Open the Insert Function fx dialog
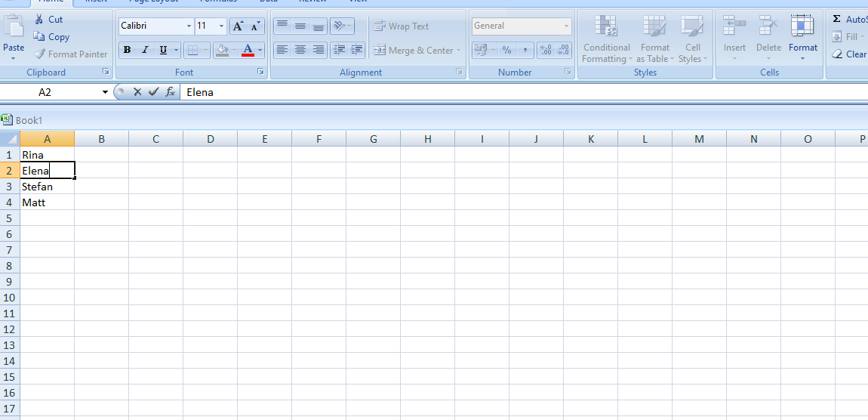The image size is (868, 420). 171,92
